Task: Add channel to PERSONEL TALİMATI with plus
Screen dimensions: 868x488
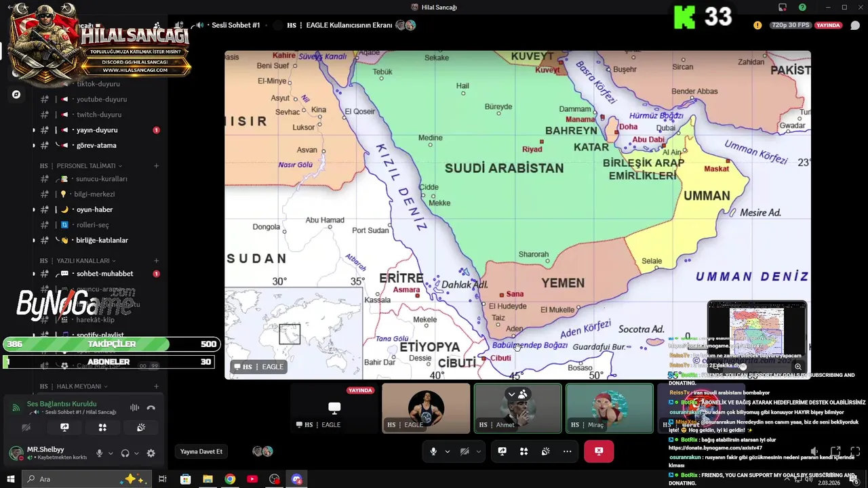Action: (157, 165)
